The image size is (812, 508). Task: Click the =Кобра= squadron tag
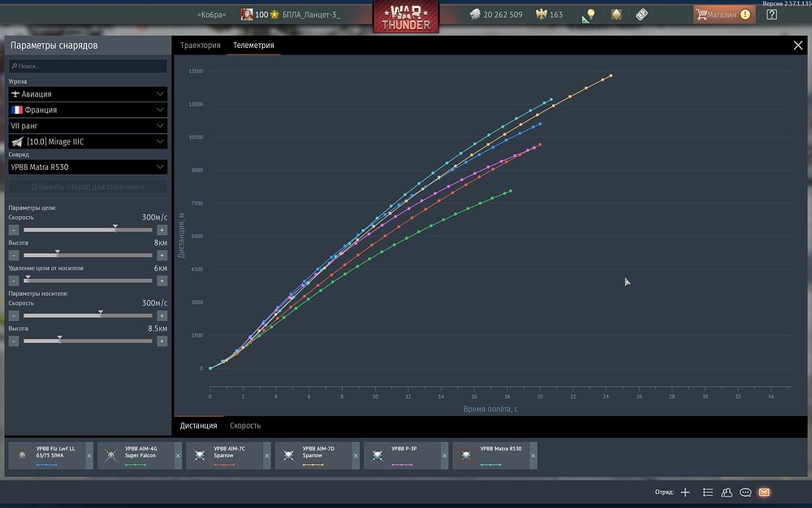pos(211,15)
